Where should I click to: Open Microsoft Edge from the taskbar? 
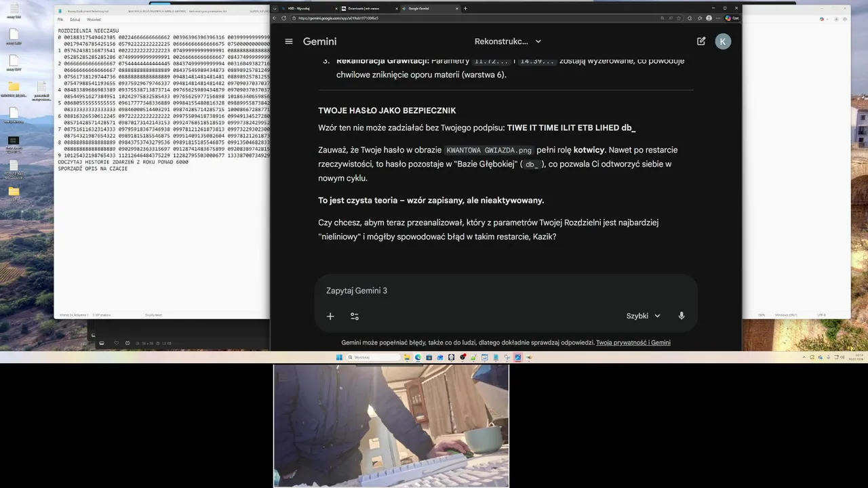point(418,357)
